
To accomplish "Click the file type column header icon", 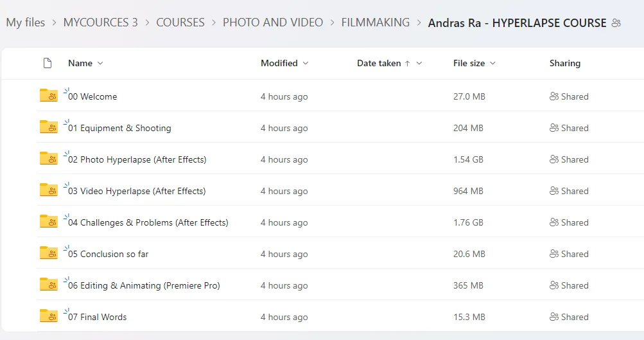I will point(47,63).
